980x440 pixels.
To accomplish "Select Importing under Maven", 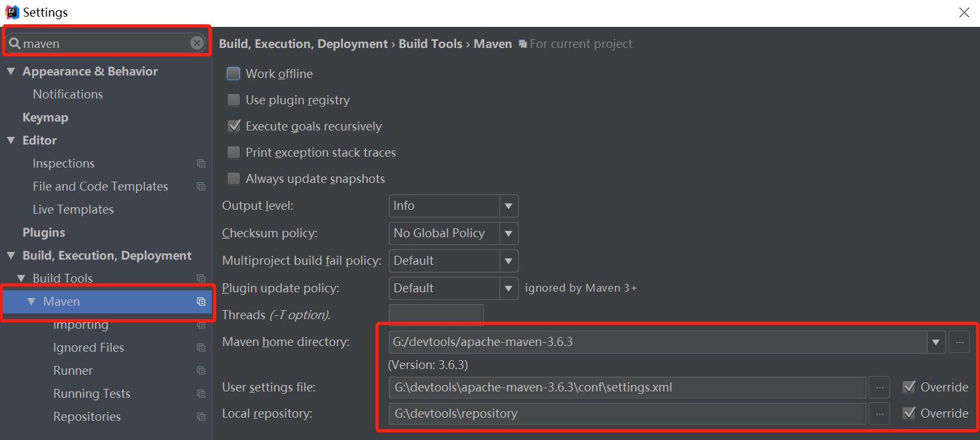I will (x=81, y=325).
